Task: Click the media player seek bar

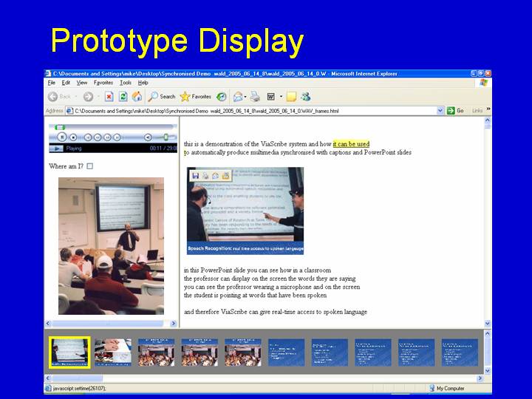Action: (x=113, y=127)
